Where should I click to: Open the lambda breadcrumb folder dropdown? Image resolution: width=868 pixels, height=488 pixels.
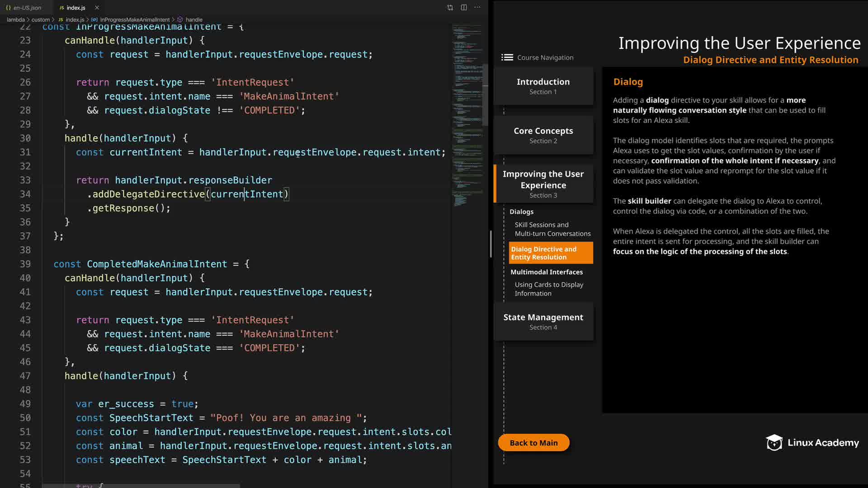click(15, 20)
